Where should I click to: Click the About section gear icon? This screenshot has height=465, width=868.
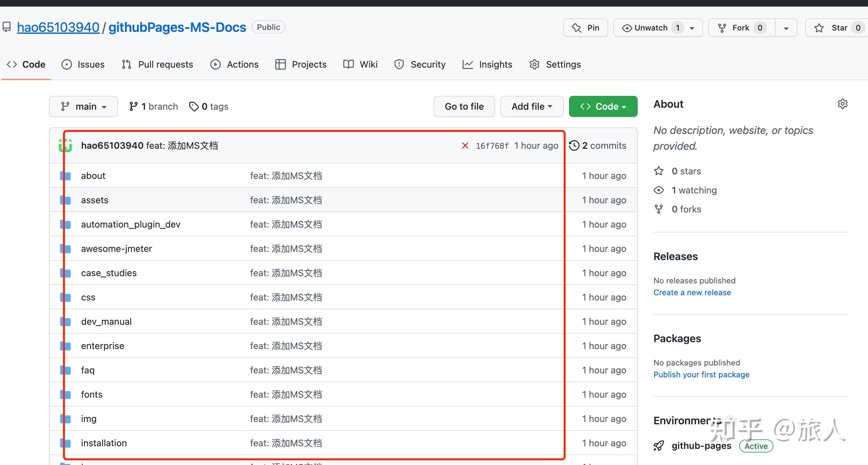click(842, 104)
